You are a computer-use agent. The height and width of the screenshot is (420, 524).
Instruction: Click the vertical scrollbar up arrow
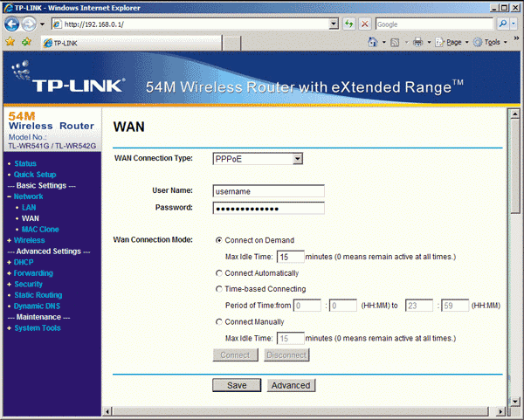click(x=514, y=114)
